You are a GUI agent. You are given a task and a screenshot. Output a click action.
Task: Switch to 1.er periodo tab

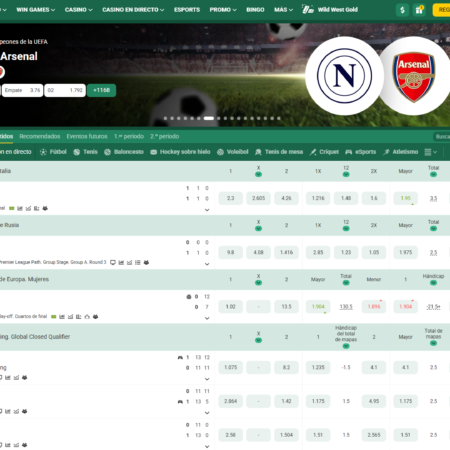129,136
